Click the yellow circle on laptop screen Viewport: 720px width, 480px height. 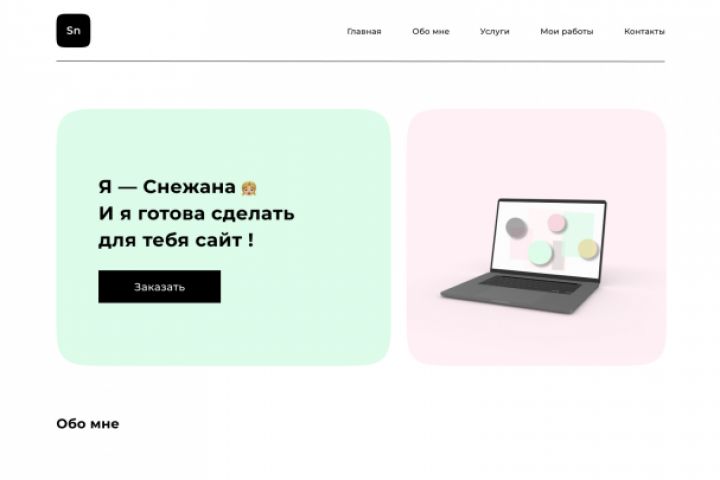coord(588,249)
